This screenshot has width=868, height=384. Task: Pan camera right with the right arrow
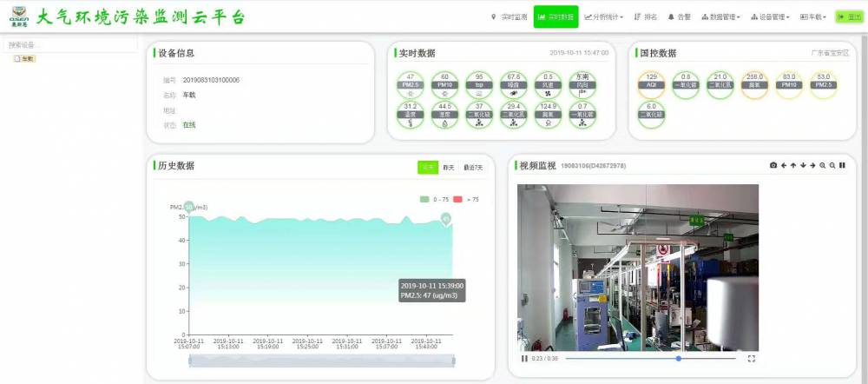tap(812, 165)
